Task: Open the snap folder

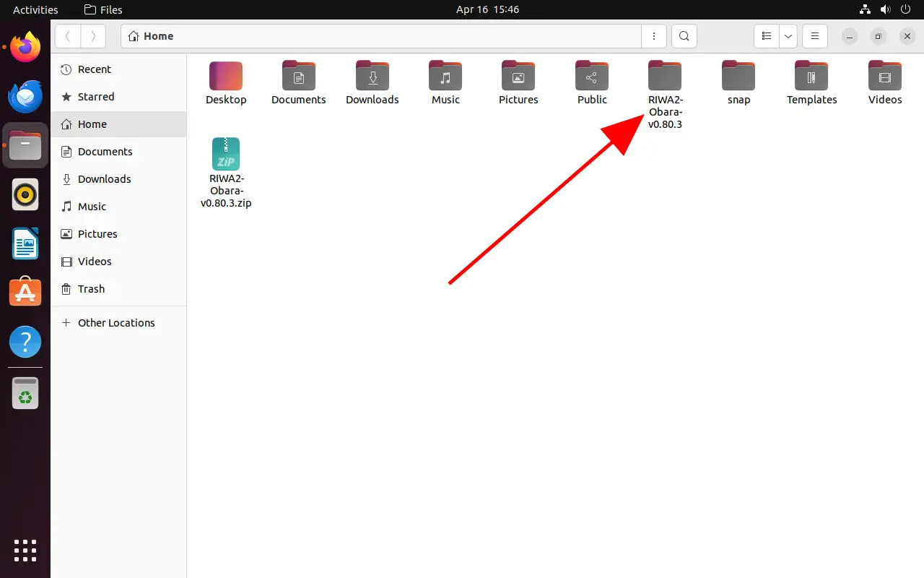Action: pos(738,77)
